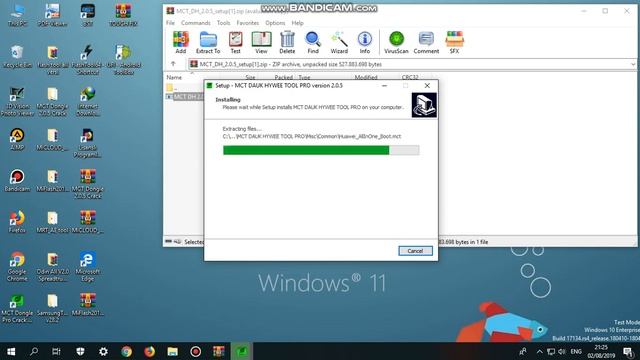
Task: Select the Google Chrome desktop shortcut
Action: click(17, 267)
